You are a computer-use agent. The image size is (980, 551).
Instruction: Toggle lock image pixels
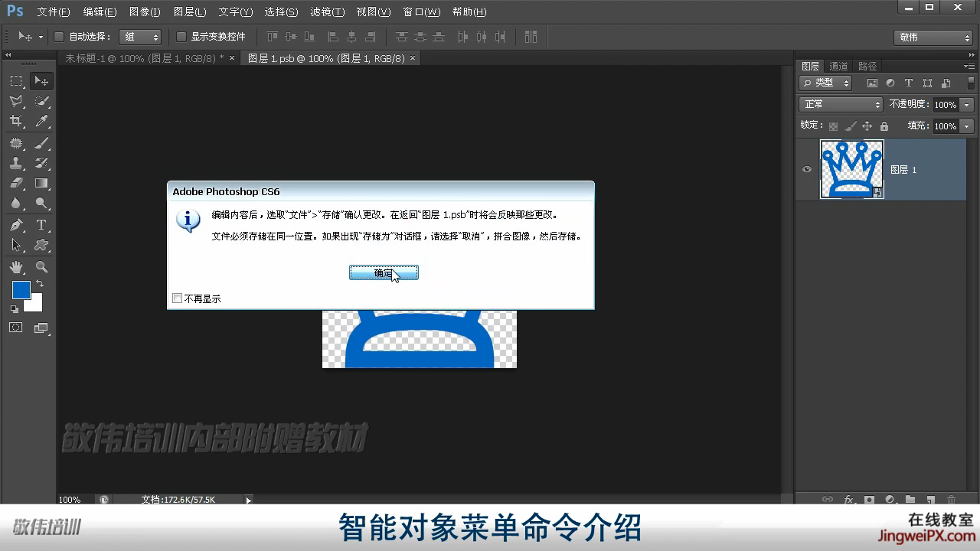pyautogui.click(x=850, y=126)
